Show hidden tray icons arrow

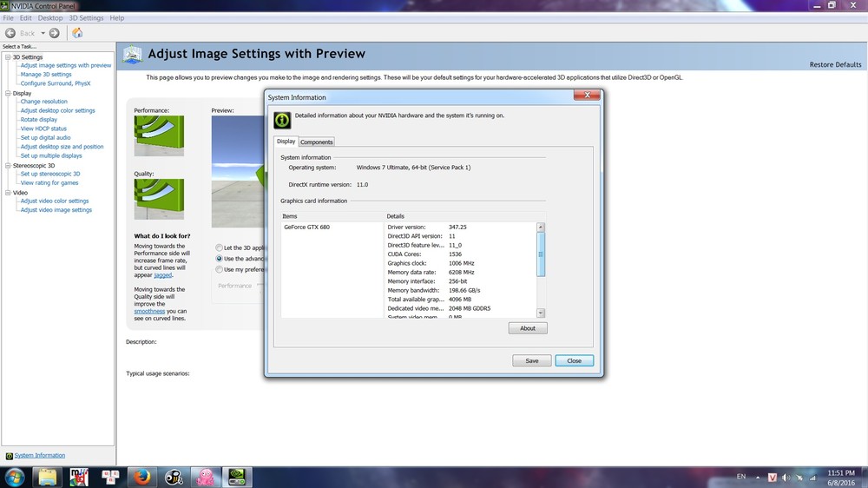(758, 477)
